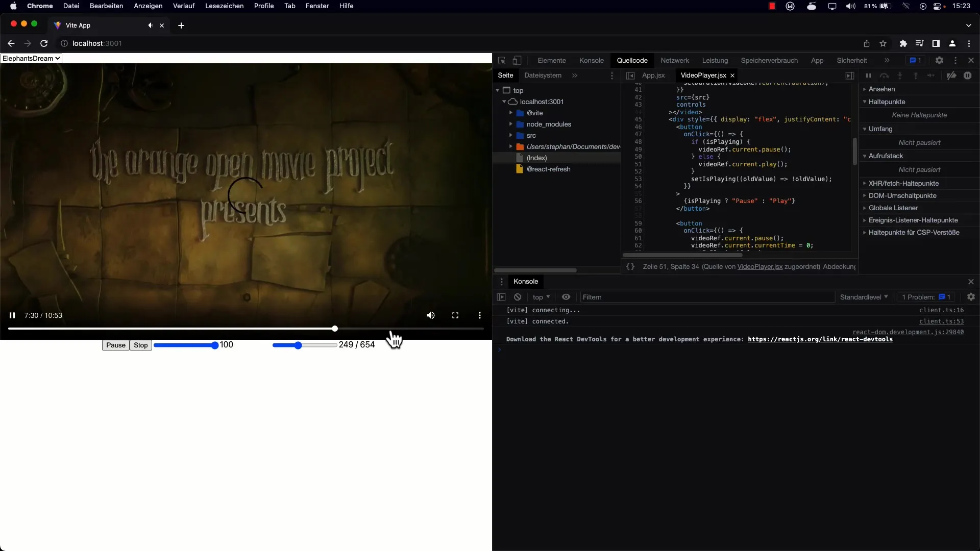This screenshot has width=980, height=551.
Task: Click the pretty-print curly braces icon
Action: coord(630,267)
